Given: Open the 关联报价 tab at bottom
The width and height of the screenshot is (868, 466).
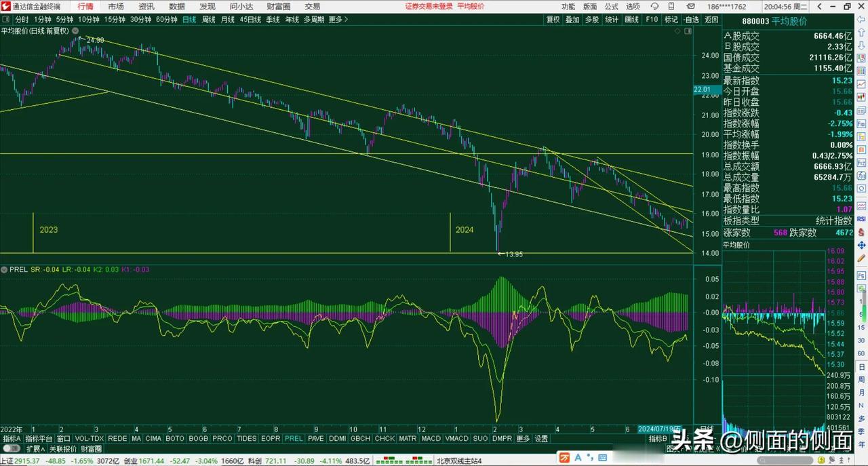Looking at the screenshot, I should (63, 449).
